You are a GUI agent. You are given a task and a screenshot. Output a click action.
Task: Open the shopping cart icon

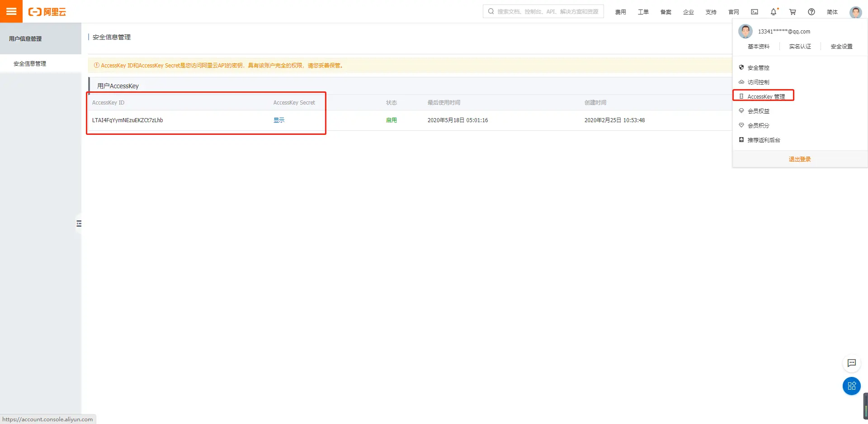click(x=793, y=12)
